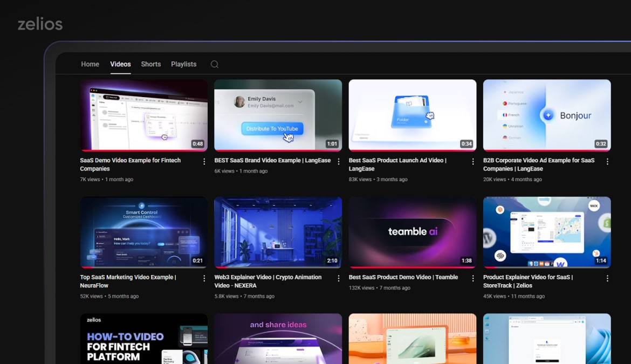
Task: Open 'Best SaaS Product Demo Video | Teamble' title
Action: [403, 277]
